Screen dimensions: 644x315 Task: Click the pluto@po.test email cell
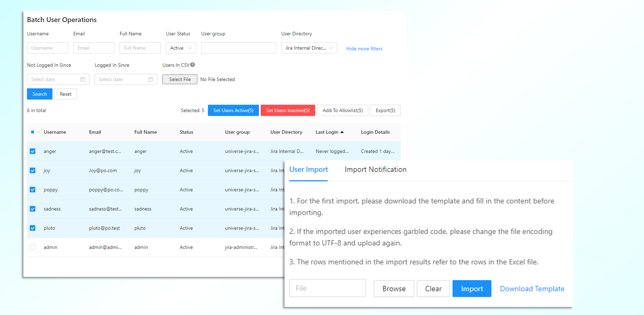[104, 228]
